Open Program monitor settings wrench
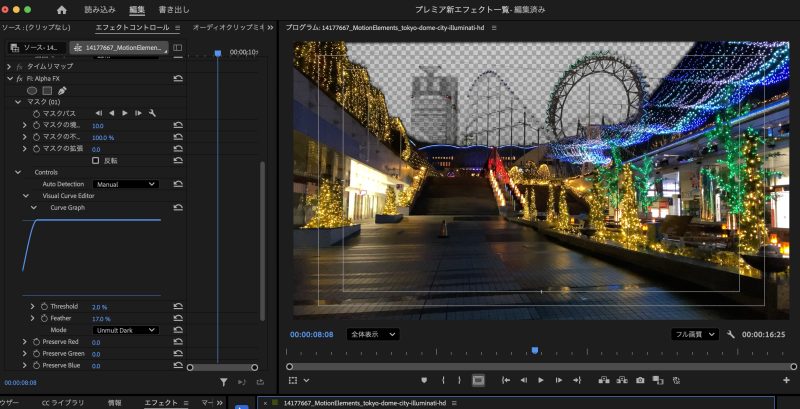This screenshot has height=409, width=800. pos(731,334)
